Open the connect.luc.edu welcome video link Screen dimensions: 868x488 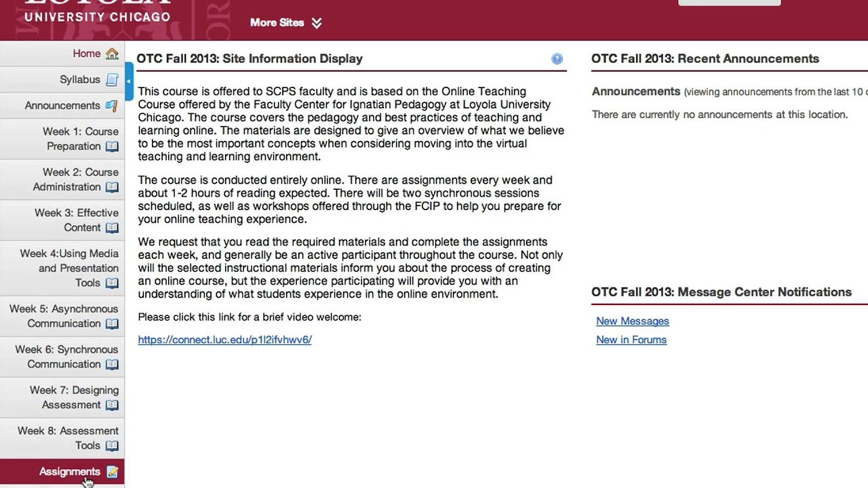click(x=224, y=340)
